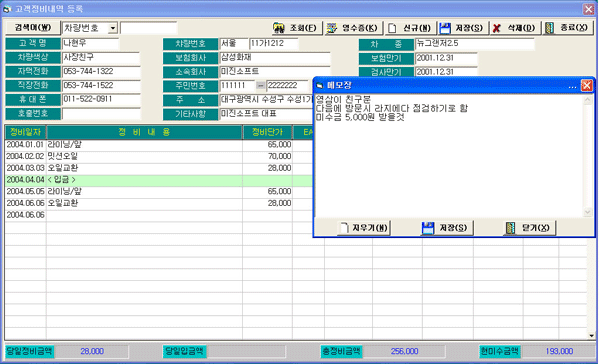Clear memo with 지우기(N) button
599x364 pixels.
pyautogui.click(x=364, y=228)
